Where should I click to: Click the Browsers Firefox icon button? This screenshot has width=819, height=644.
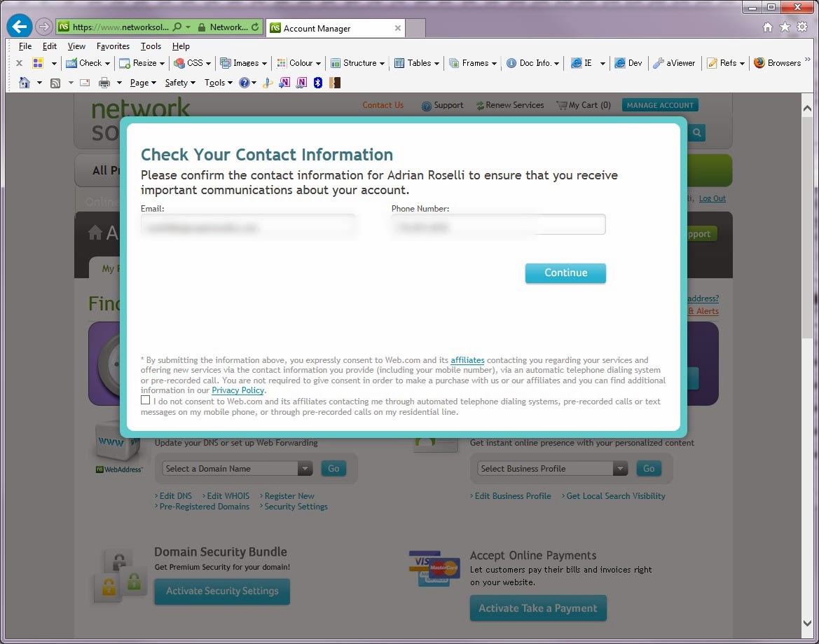tap(777, 62)
